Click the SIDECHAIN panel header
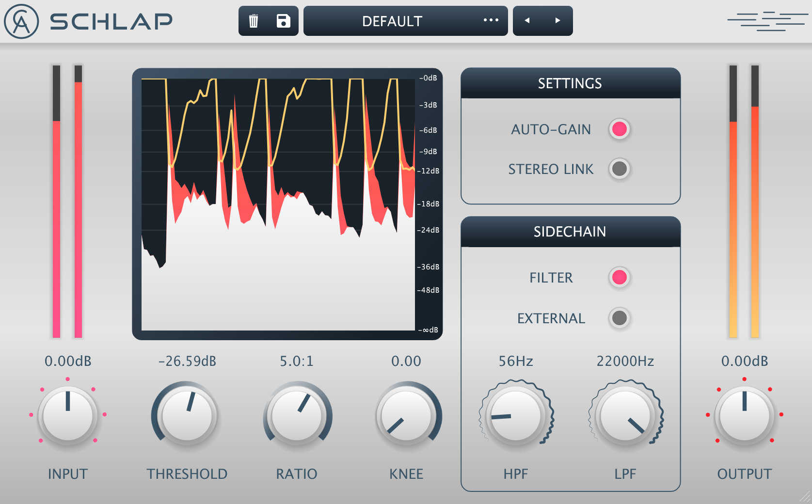Viewport: 812px width, 504px height. coord(571,231)
